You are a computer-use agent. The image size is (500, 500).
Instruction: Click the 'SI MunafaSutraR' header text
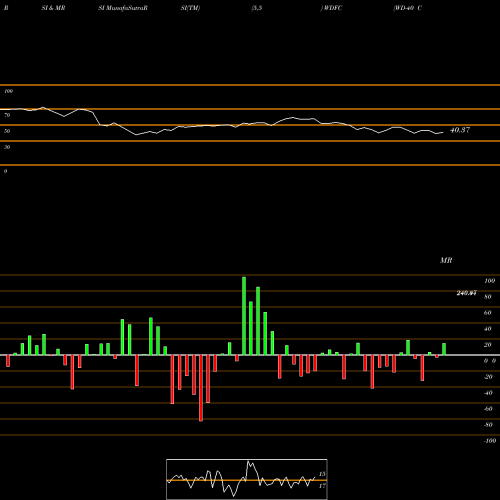tap(123, 8)
